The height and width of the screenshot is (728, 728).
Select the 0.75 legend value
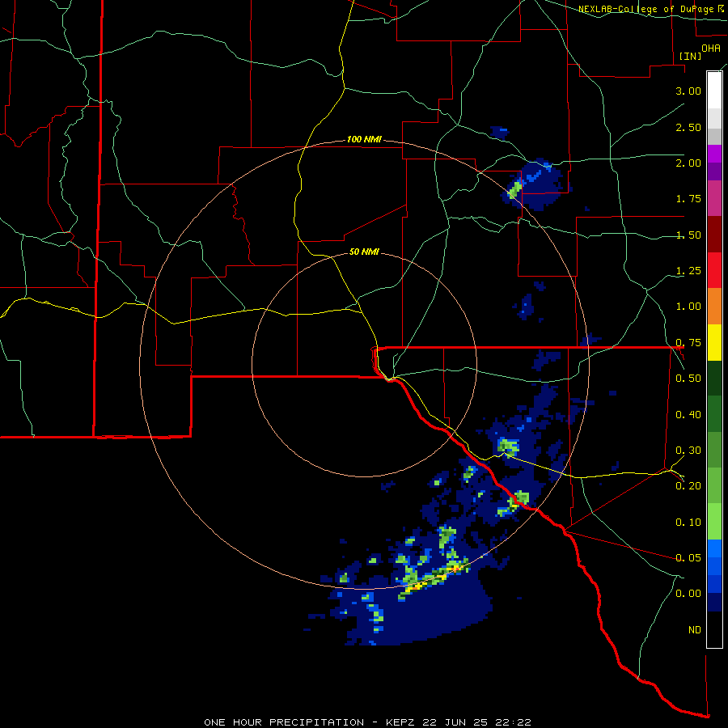tap(688, 343)
